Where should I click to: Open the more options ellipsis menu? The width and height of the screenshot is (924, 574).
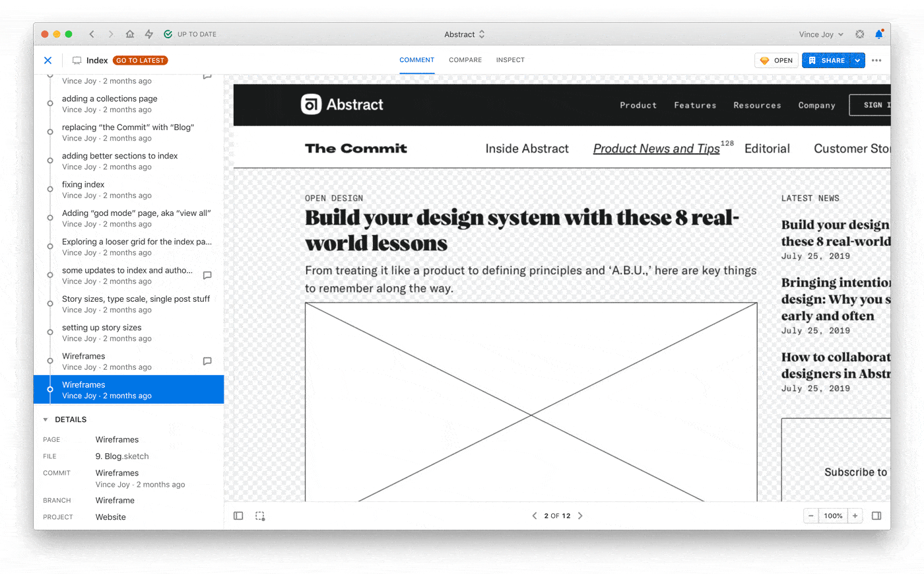(876, 60)
